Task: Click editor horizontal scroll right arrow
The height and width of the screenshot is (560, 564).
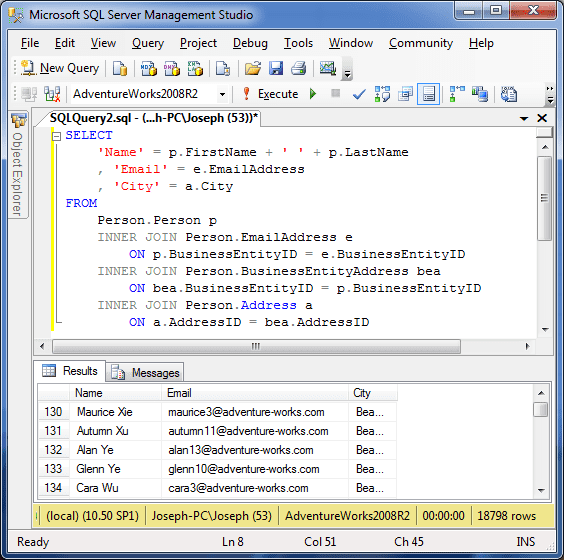Action: (x=527, y=346)
